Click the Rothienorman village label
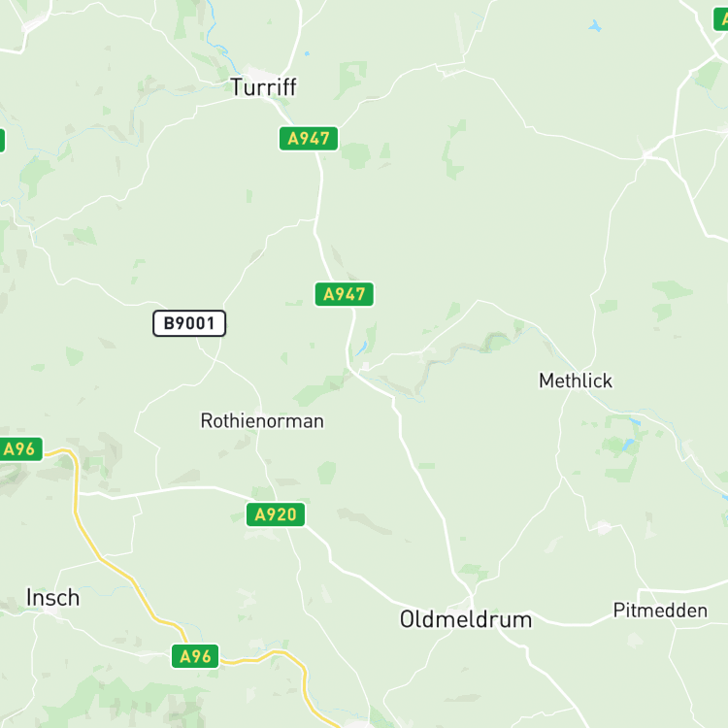This screenshot has height=728, width=728. pyautogui.click(x=262, y=421)
